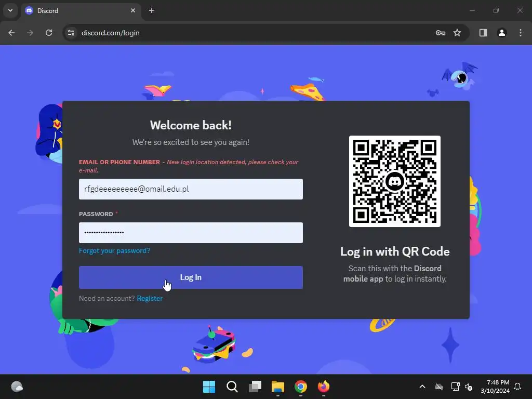532x399 pixels.
Task: Click the login QR code image
Action: pos(395,181)
